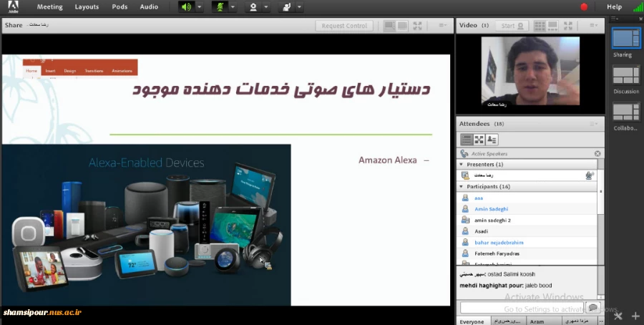Select the Sharing layout thumbnail
This screenshot has width=644, height=325.
[625, 38]
